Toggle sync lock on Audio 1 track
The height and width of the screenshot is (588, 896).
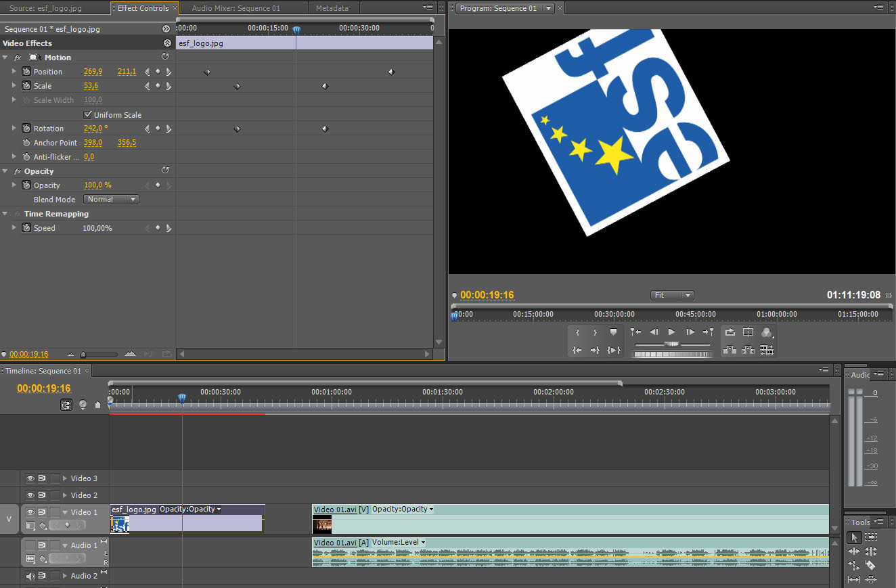tap(42, 545)
